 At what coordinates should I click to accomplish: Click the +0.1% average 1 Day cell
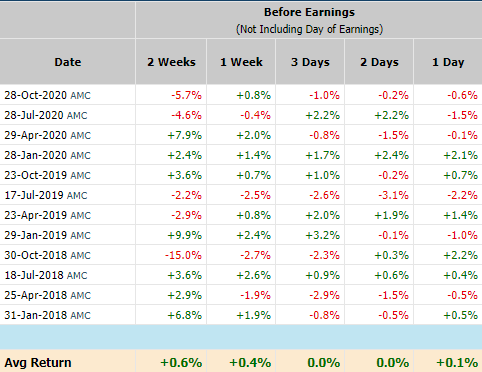click(x=457, y=363)
